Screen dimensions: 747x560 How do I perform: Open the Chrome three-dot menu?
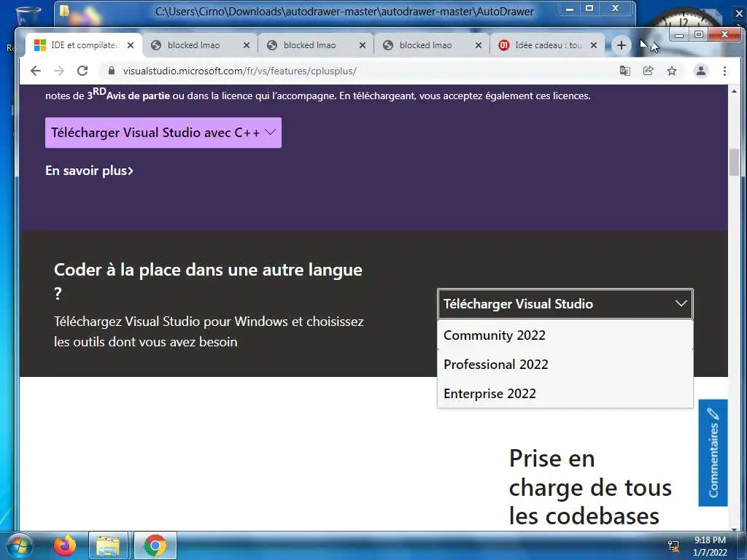[724, 71]
